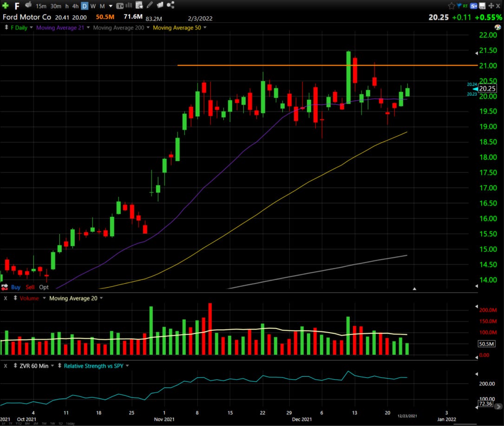This screenshot has height=426, width=504.
Task: Select the pencil drawing tool
Action: click(x=150, y=5)
